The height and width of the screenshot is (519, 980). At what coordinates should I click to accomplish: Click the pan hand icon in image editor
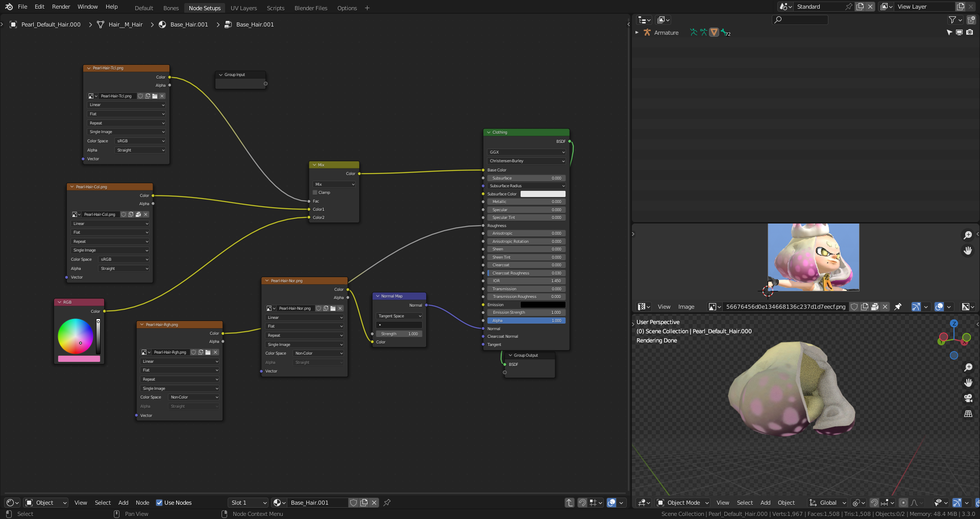click(967, 251)
